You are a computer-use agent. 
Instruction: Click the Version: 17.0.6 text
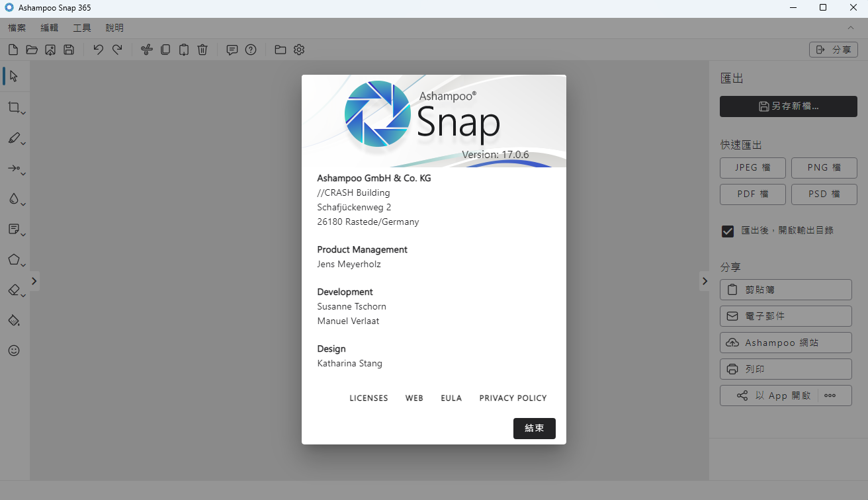click(496, 154)
